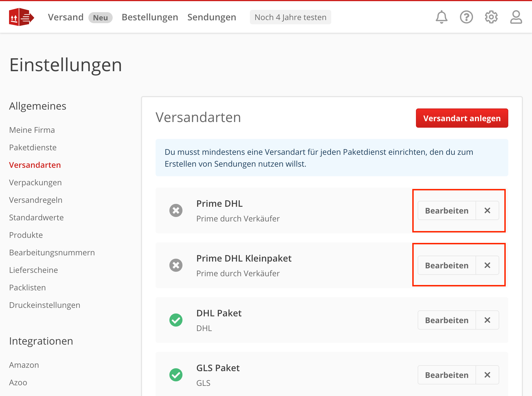532x396 pixels.
Task: Open the Sendungen menu
Action: pyautogui.click(x=212, y=17)
